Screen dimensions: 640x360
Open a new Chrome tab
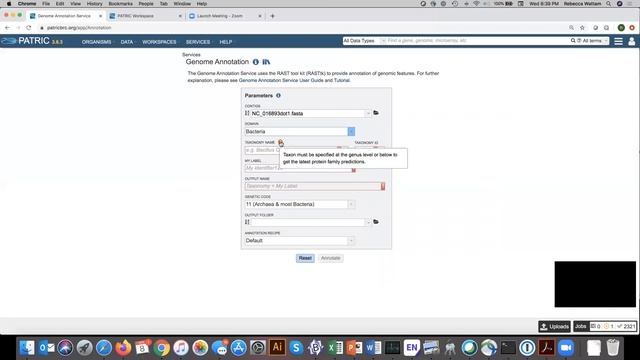(272, 16)
